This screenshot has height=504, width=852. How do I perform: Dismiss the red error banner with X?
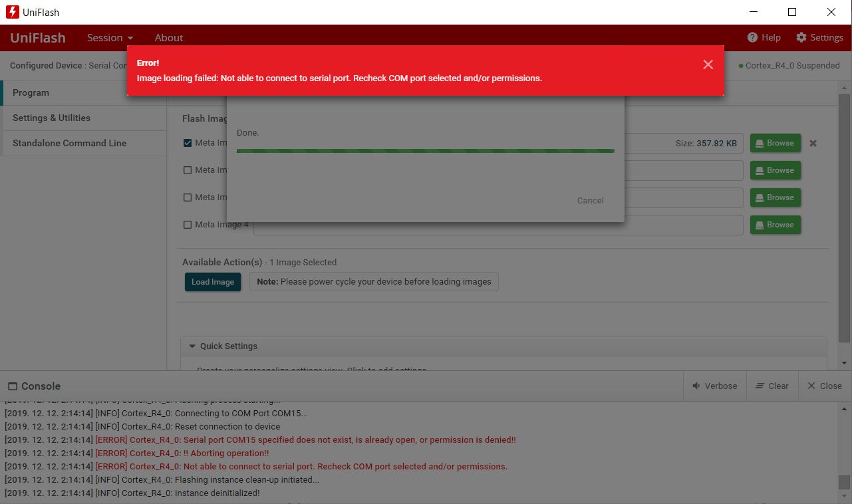[x=708, y=64]
